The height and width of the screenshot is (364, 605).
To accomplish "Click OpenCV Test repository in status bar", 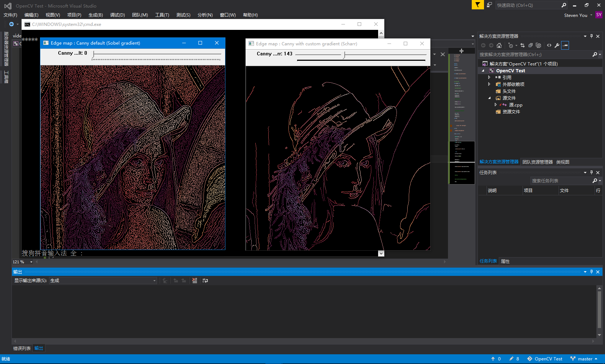I will click(x=545, y=359).
